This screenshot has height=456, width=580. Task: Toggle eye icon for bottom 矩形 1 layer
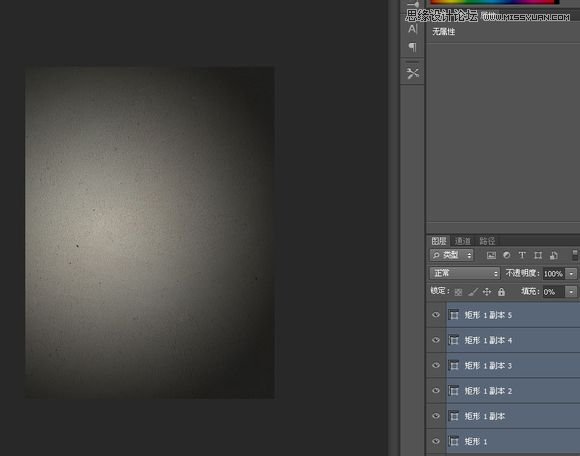[x=436, y=441]
